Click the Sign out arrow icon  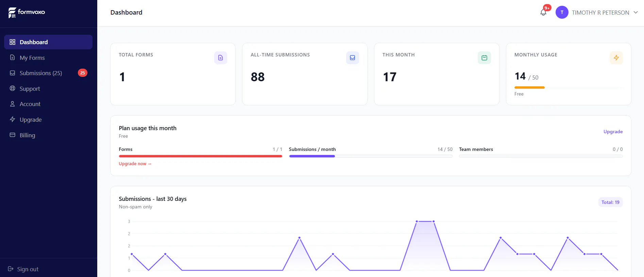pyautogui.click(x=11, y=269)
